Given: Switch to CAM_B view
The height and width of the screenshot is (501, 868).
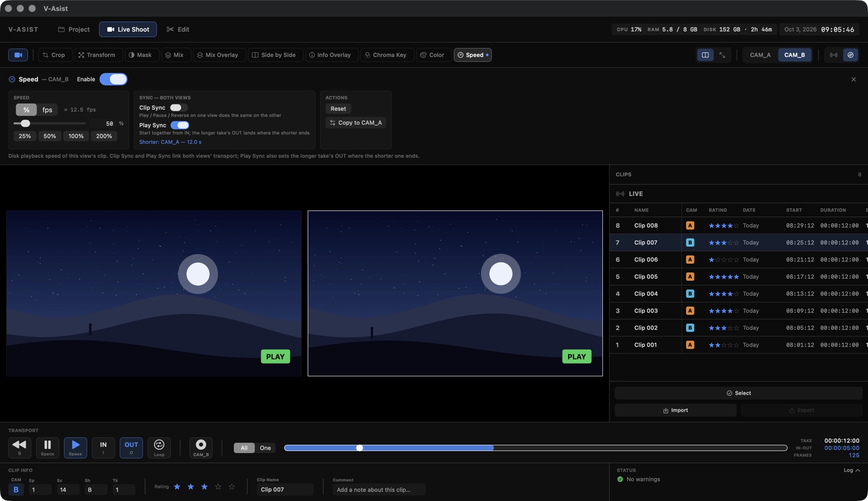Looking at the screenshot, I should (795, 55).
